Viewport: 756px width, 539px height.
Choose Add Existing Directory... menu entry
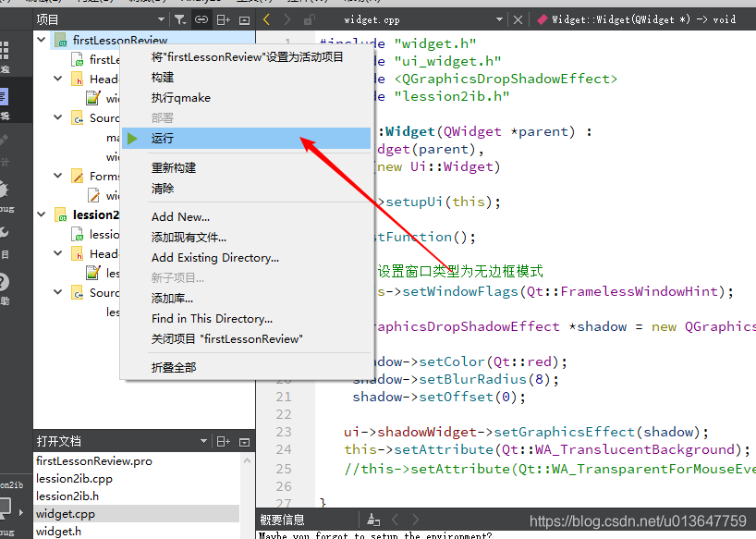(x=247, y=257)
